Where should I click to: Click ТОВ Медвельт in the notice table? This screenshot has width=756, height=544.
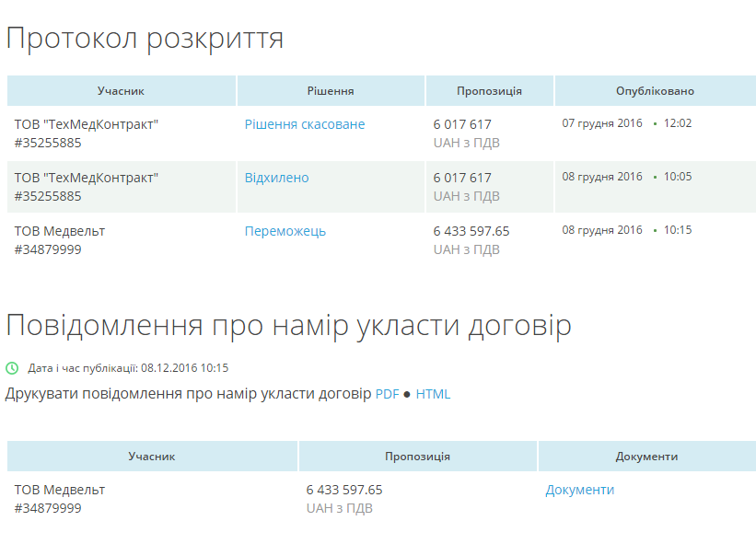(x=60, y=490)
